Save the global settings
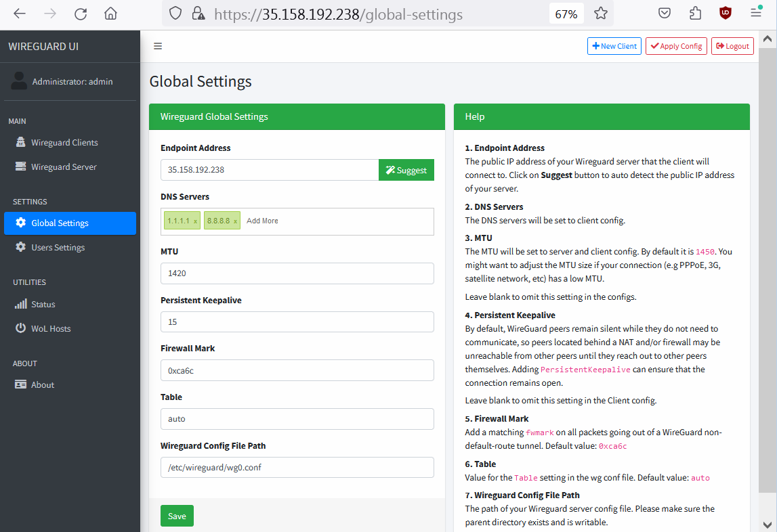Screen dimensions: 777x532 pyautogui.click(x=177, y=516)
